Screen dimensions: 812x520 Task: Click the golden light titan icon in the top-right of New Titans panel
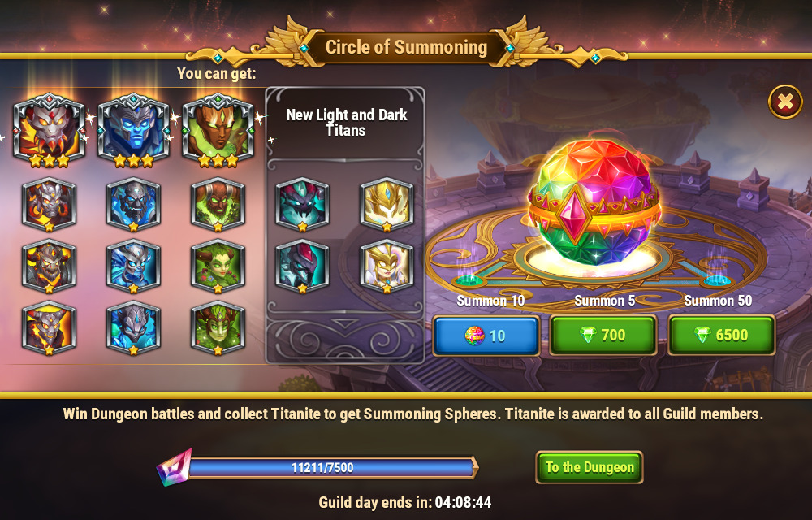[387, 205]
